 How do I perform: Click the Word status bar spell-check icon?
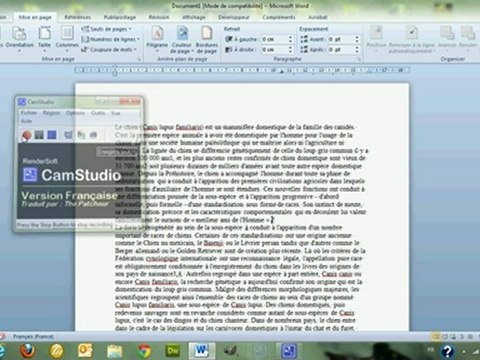[x=3, y=336]
